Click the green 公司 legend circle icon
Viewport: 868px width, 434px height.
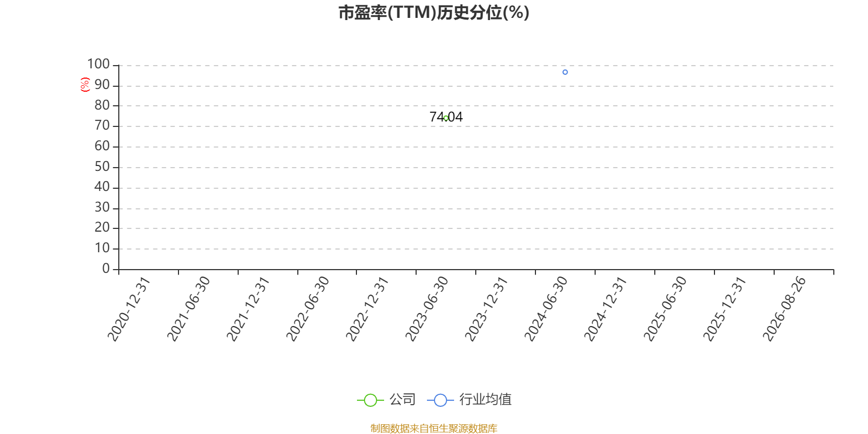click(x=371, y=400)
